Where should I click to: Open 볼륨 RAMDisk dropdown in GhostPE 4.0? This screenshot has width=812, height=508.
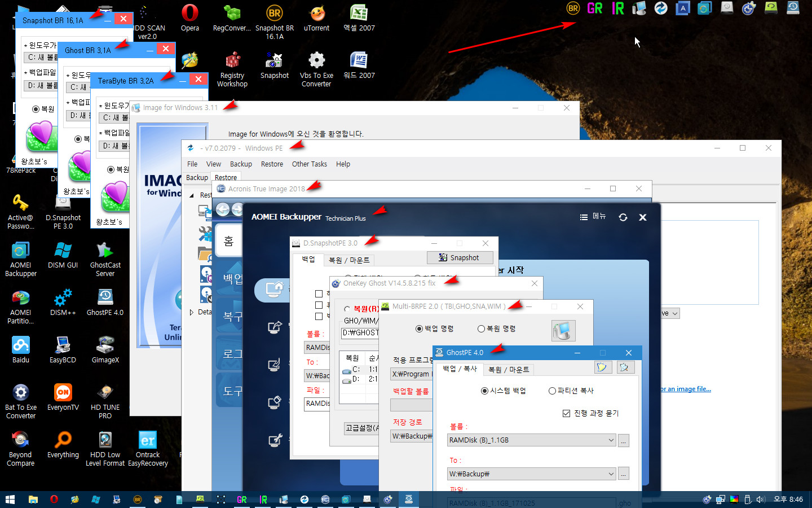531,440
